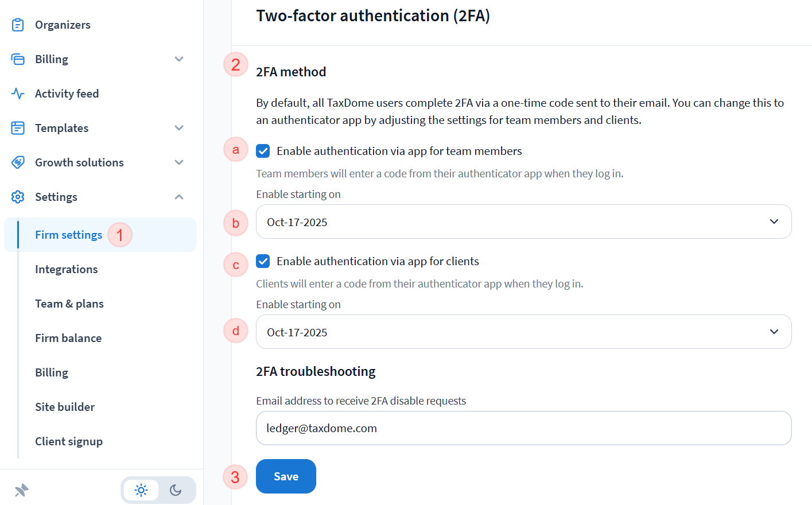Save the 2FA settings
This screenshot has width=812, height=505.
[286, 476]
